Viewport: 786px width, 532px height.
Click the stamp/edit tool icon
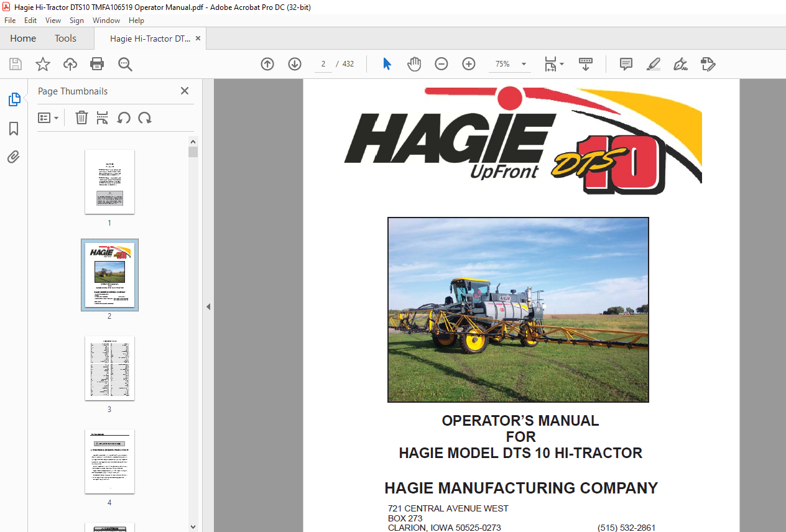tap(708, 64)
